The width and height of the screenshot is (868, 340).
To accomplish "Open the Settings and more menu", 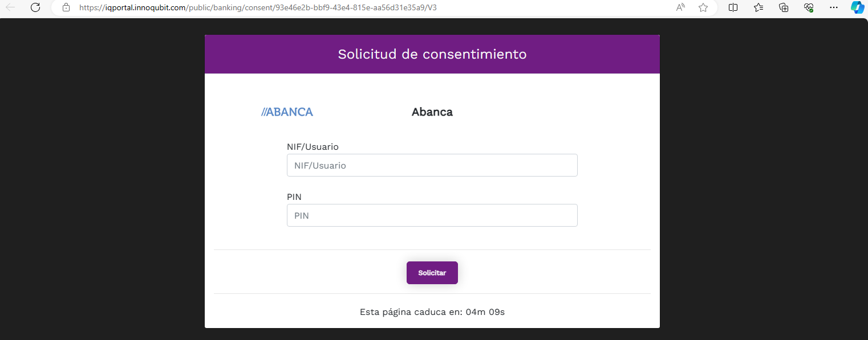I will coord(834,8).
